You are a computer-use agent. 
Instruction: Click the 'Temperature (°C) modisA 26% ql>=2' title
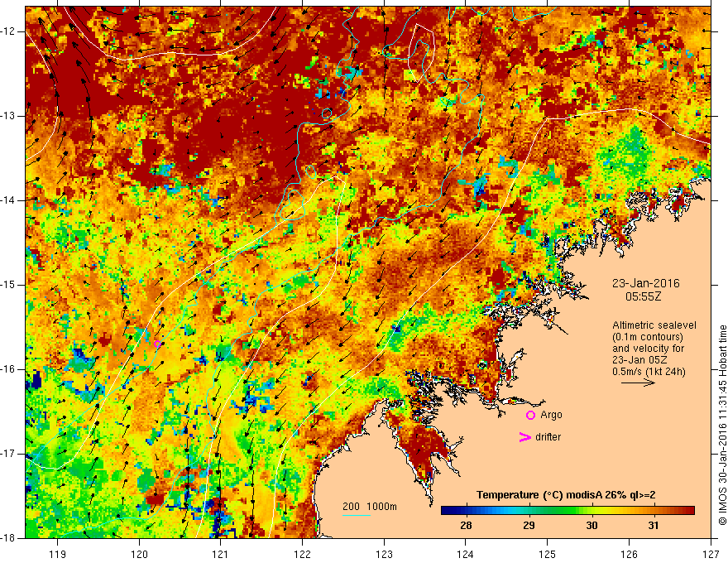(566, 495)
